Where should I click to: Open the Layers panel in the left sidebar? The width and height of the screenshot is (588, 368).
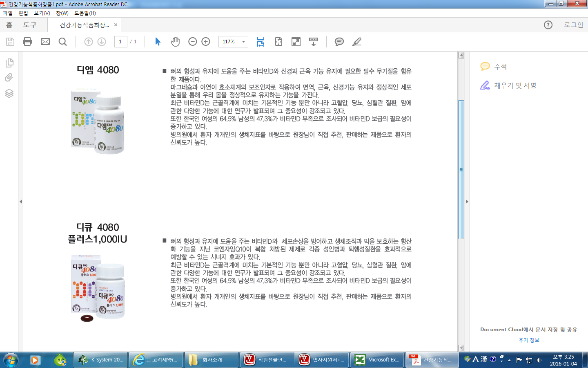point(9,93)
